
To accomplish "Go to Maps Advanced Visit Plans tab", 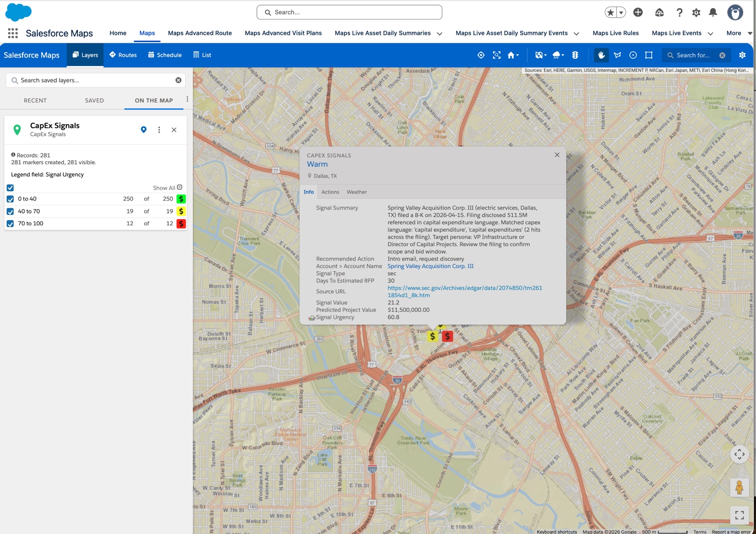I will pyautogui.click(x=283, y=33).
